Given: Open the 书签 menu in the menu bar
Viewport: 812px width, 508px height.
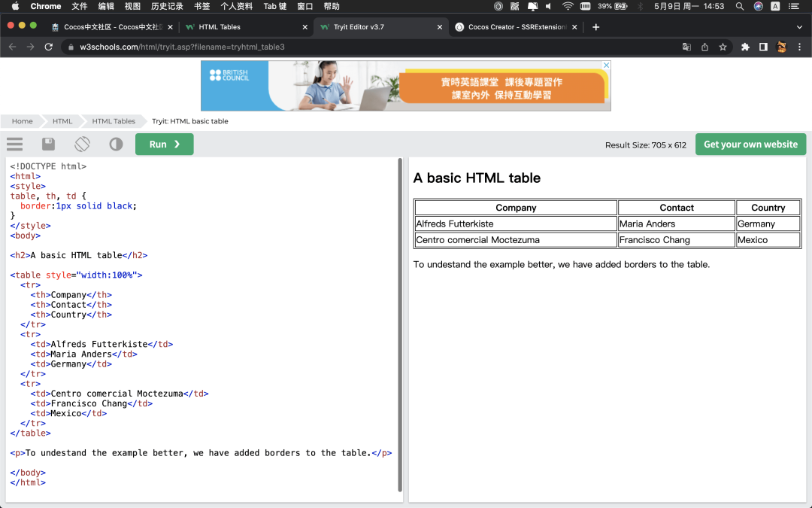Looking at the screenshot, I should [201, 6].
